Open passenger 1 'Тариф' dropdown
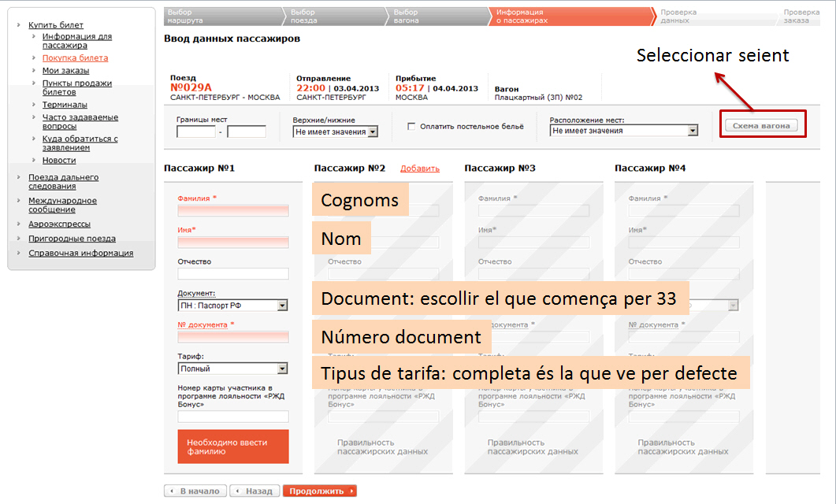This screenshot has width=836, height=504. pyautogui.click(x=233, y=369)
